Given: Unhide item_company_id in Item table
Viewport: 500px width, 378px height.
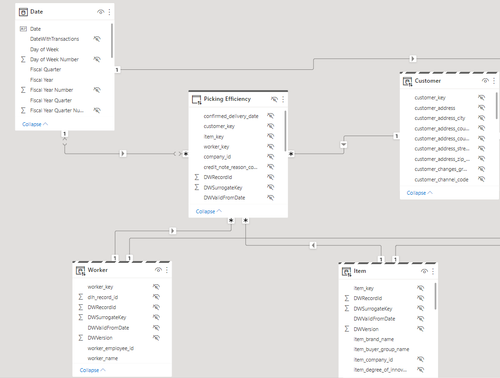Looking at the screenshot, I should click(421, 359).
